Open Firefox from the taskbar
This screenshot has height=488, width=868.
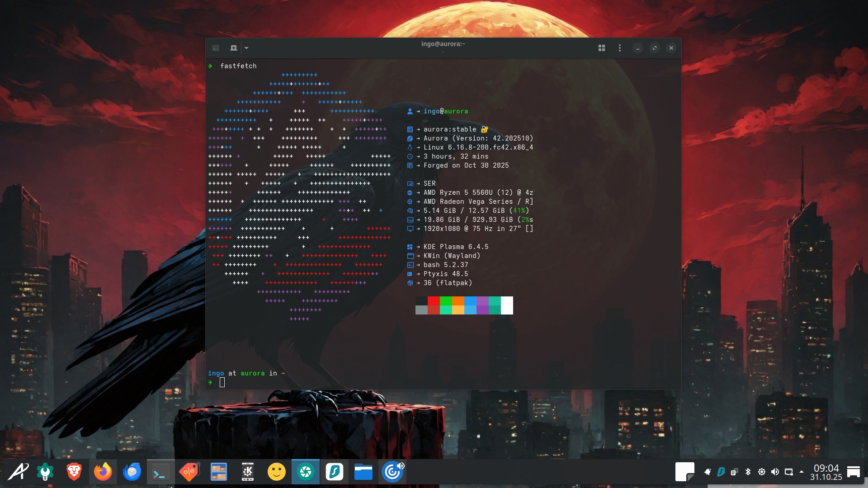coord(103,472)
